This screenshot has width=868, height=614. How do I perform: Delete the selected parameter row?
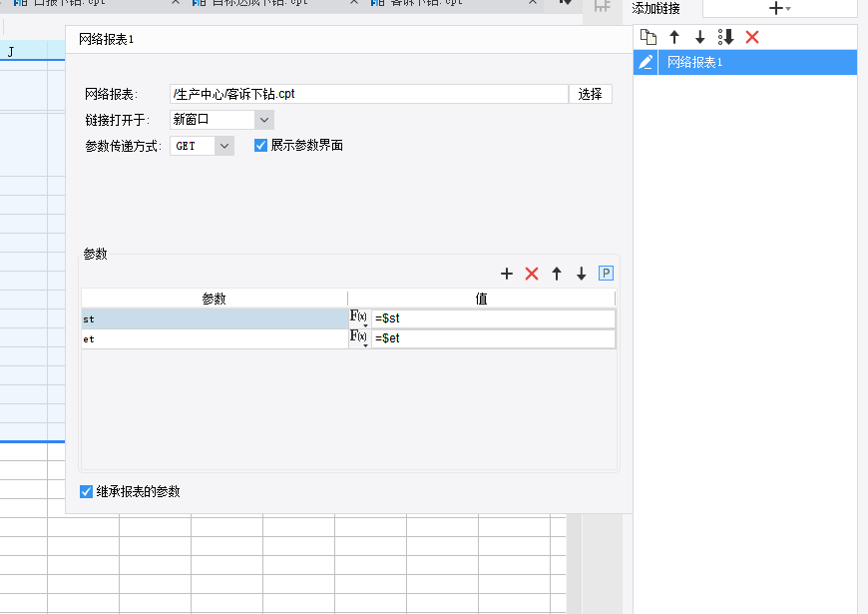(532, 274)
